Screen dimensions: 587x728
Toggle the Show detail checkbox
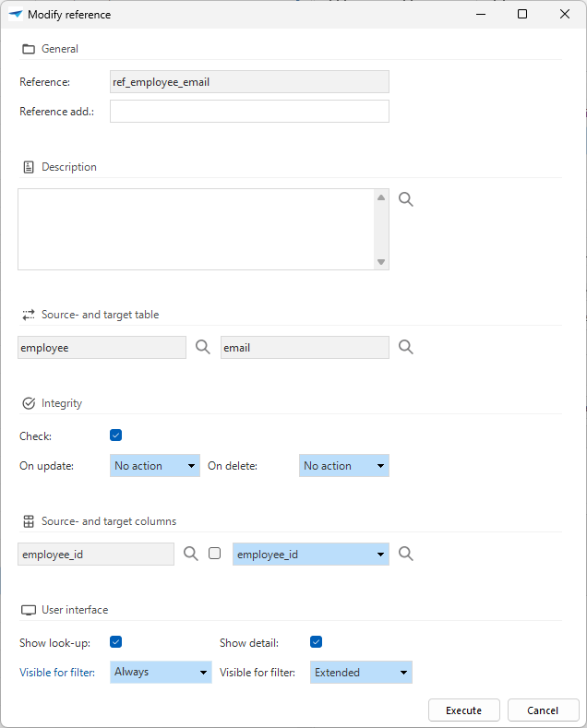(x=316, y=642)
